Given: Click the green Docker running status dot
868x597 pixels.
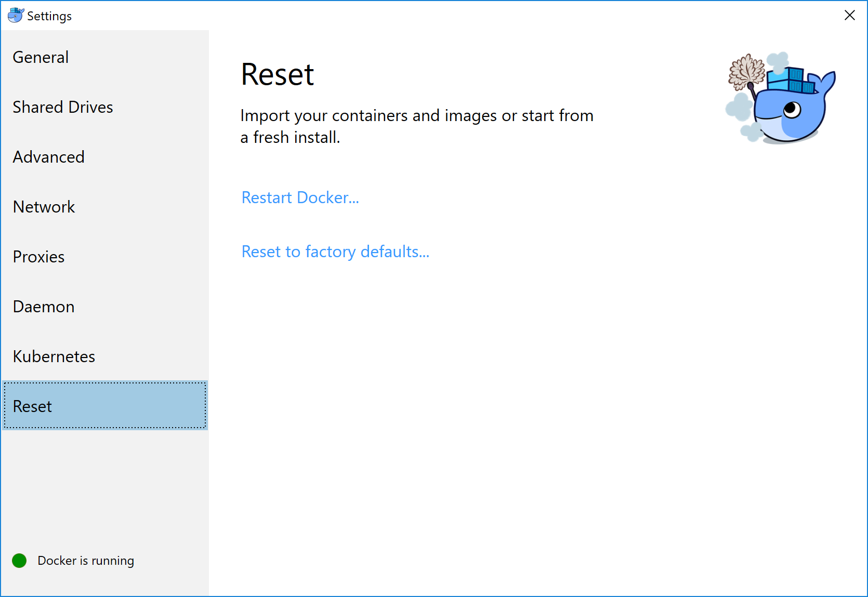Looking at the screenshot, I should (x=19, y=560).
